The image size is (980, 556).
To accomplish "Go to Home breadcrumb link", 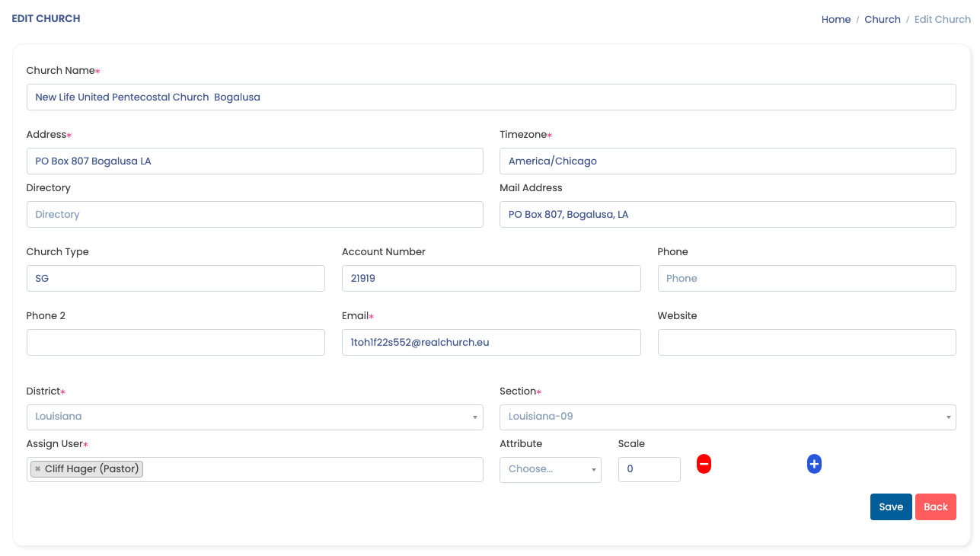I will pos(836,20).
